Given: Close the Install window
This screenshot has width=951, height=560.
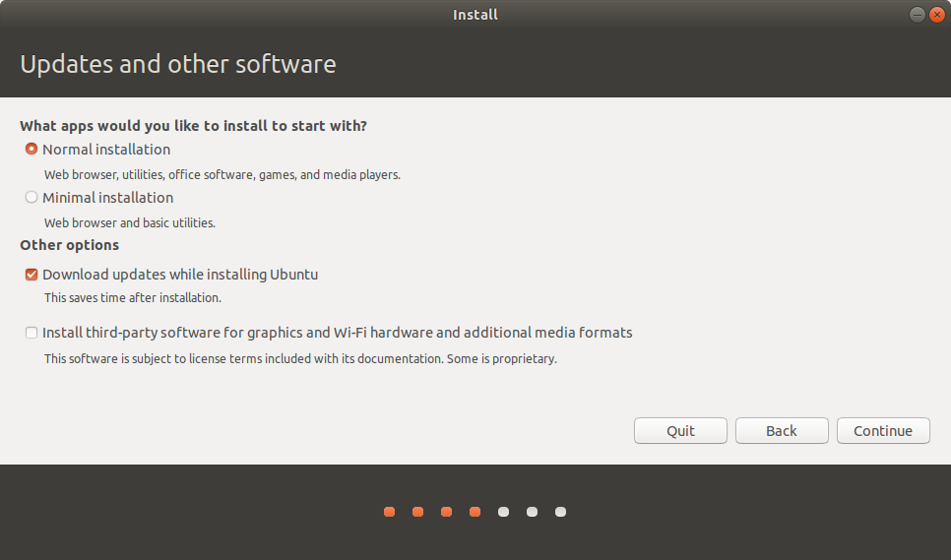Looking at the screenshot, I should pos(937,15).
